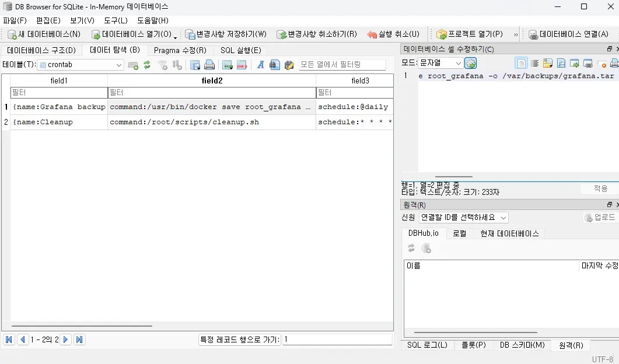Click the 변경사항 저장하기(W) button
This screenshot has width=619, height=364.
[226, 34]
